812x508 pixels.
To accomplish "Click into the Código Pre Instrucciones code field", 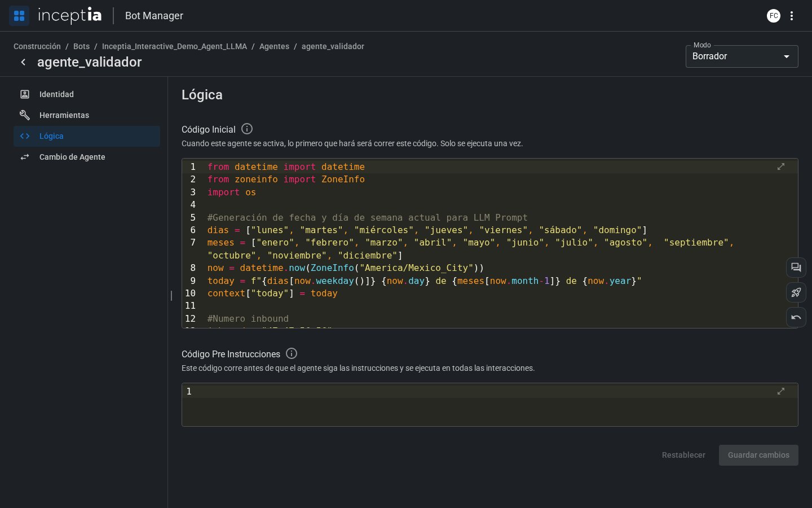I will pos(489,405).
